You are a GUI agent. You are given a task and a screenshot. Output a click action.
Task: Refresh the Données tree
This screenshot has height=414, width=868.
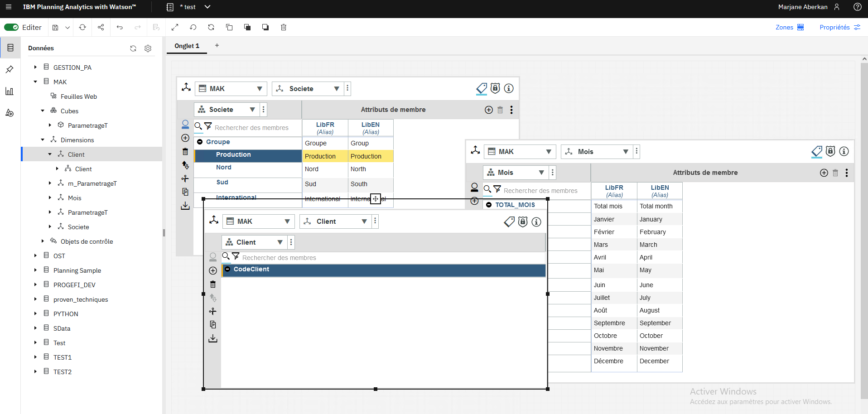[133, 48]
